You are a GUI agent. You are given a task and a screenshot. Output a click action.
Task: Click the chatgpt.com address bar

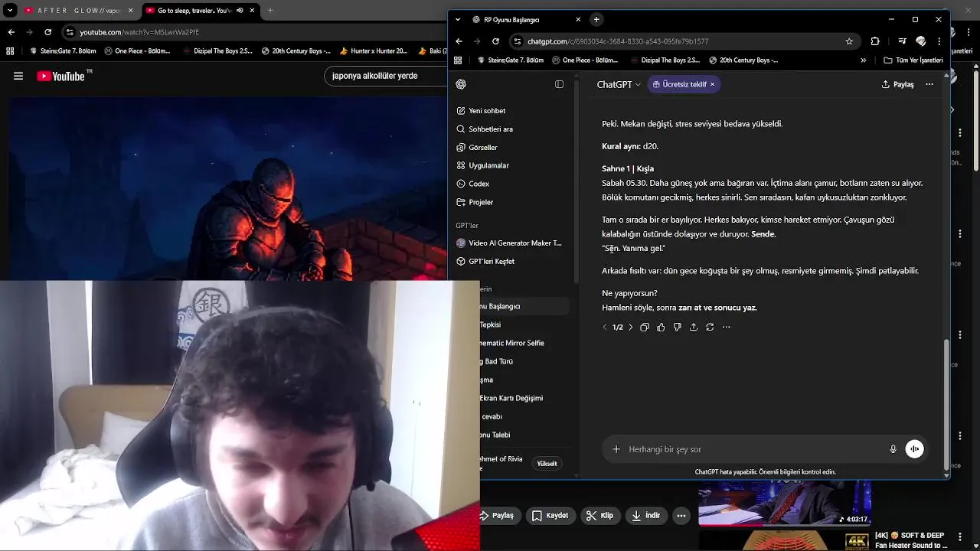[684, 41]
